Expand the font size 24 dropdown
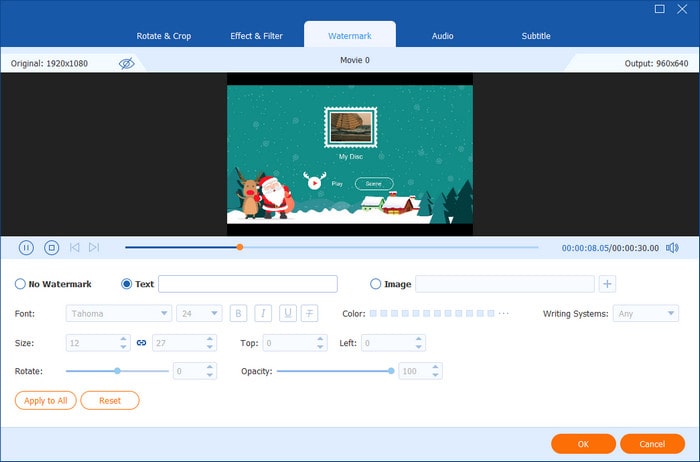This screenshot has height=462, width=700. pyautogui.click(x=199, y=313)
